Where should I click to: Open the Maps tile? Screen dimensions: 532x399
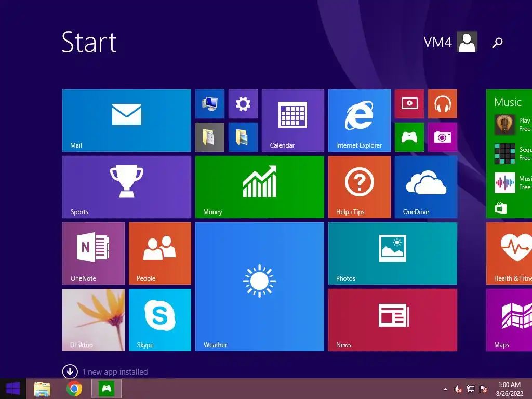tap(509, 320)
